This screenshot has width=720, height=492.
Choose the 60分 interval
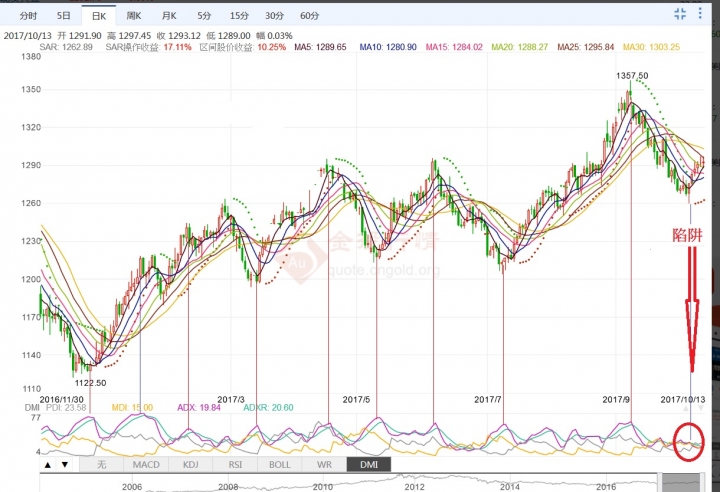[310, 16]
